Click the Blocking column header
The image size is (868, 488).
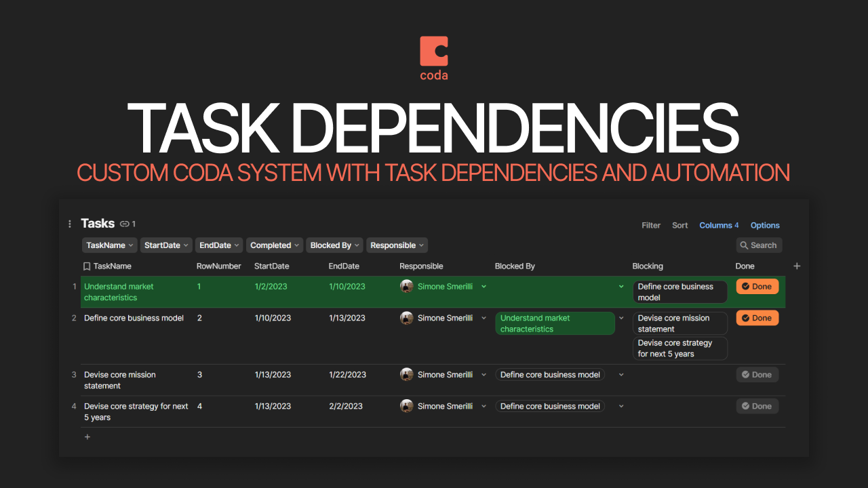pos(648,266)
